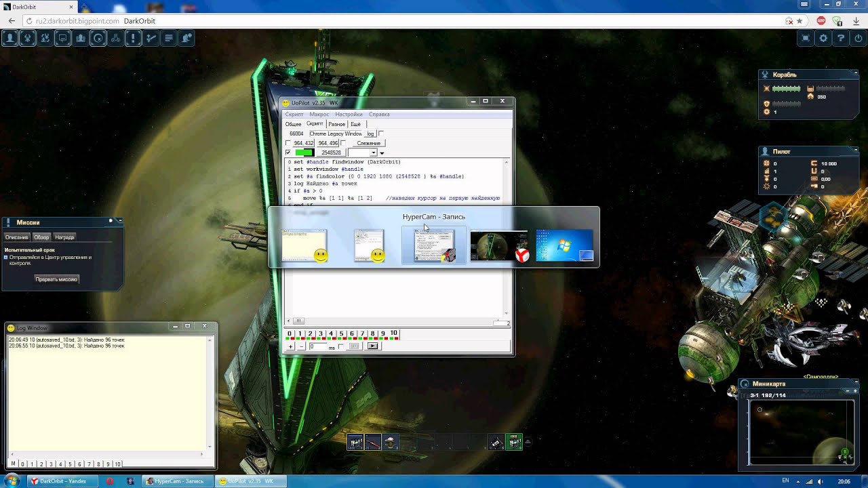Click the EN language indicator in tray

(x=785, y=481)
